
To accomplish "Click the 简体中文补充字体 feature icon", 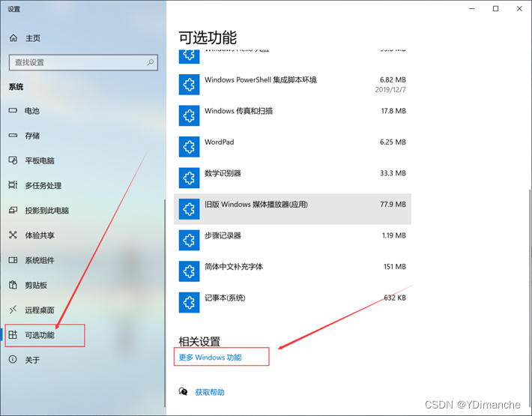I will [x=189, y=271].
